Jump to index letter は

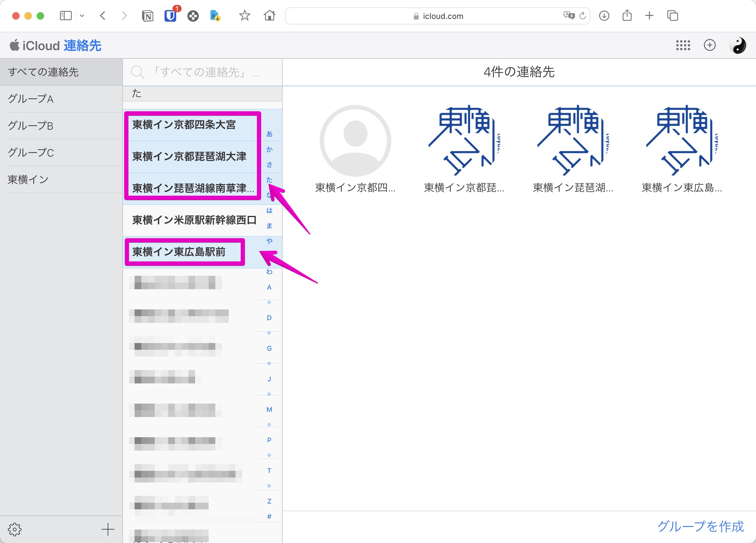tap(269, 210)
